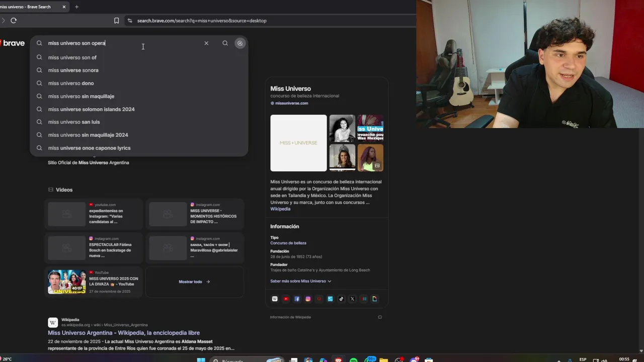Open the Facebook profile icon in info panel
This screenshot has height=362, width=644.
coord(297,299)
